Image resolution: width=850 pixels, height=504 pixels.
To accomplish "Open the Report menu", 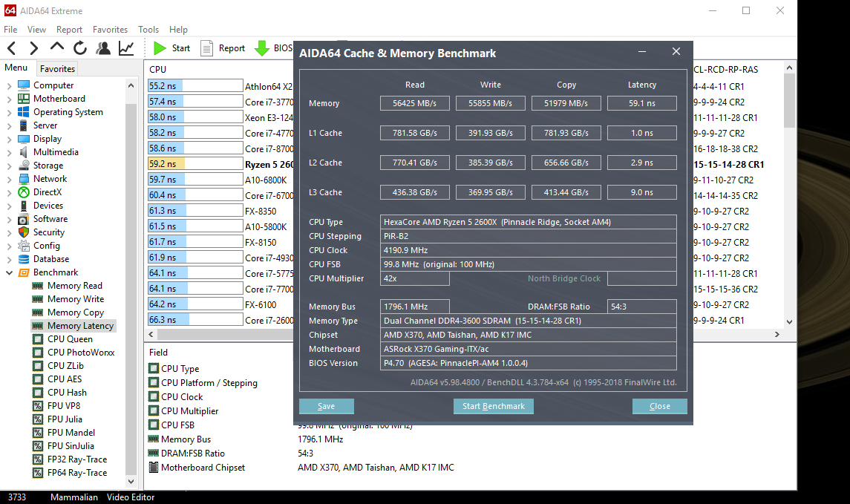I will (x=69, y=29).
